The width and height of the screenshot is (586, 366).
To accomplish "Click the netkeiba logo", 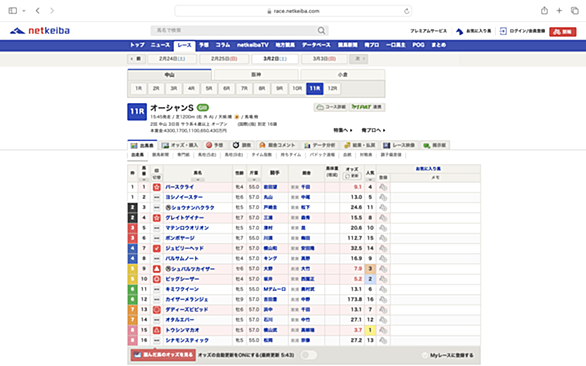I will pos(40,31).
